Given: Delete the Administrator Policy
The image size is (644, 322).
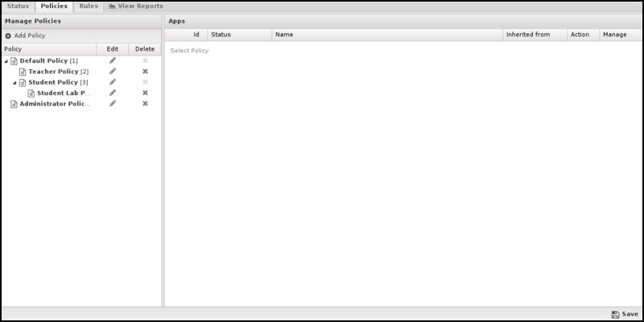Looking at the screenshot, I should (x=145, y=104).
